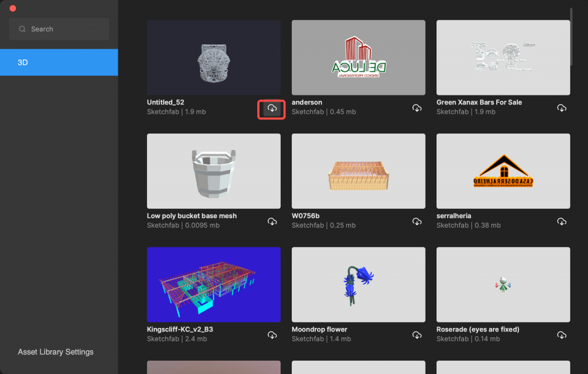Open the Low poly bucket thumbnail
Image resolution: width=588 pixels, height=374 pixels.
(214, 171)
